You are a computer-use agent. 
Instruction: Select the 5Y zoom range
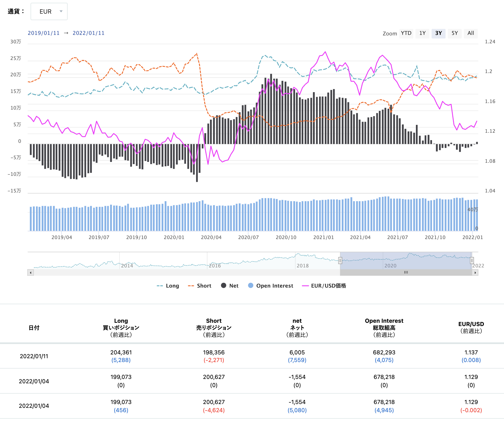tap(455, 33)
